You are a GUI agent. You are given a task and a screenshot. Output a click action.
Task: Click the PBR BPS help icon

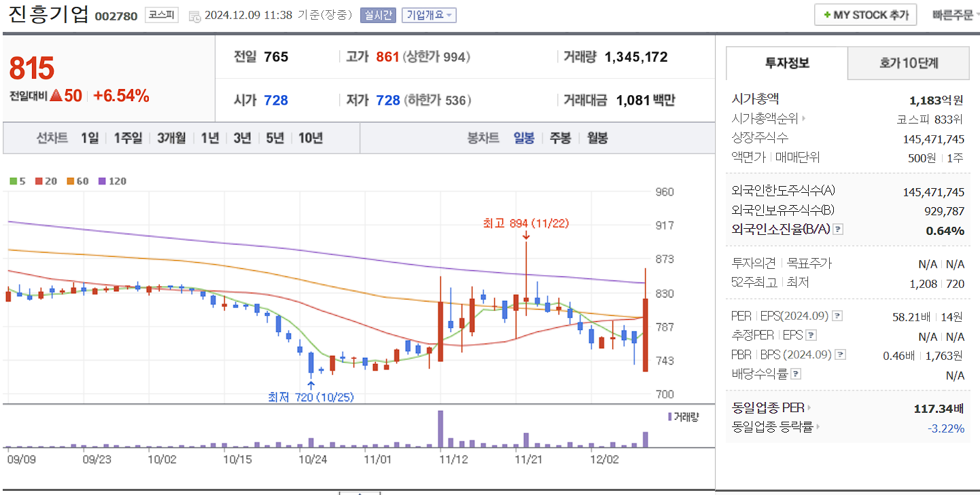tap(841, 354)
